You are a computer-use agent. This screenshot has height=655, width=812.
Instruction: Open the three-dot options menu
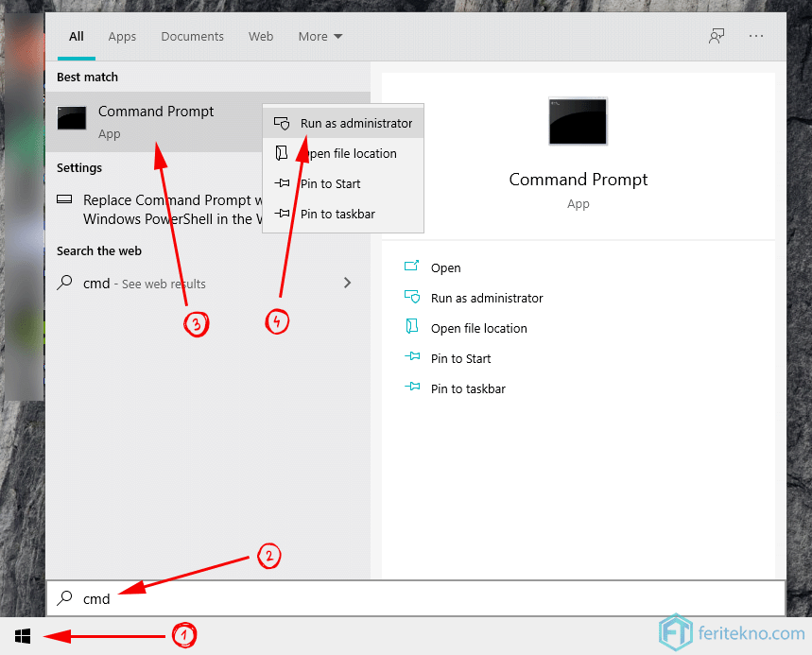(756, 36)
